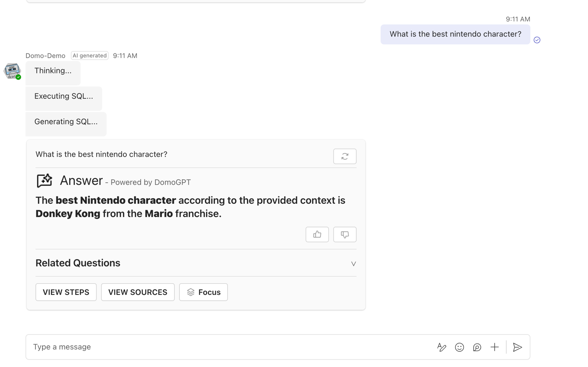The width and height of the screenshot is (588, 367).
Task: Click the refresh answer icon
Action: coord(344,157)
